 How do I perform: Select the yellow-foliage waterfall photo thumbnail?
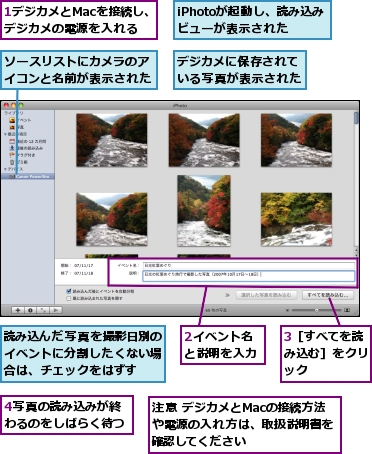[296, 219]
